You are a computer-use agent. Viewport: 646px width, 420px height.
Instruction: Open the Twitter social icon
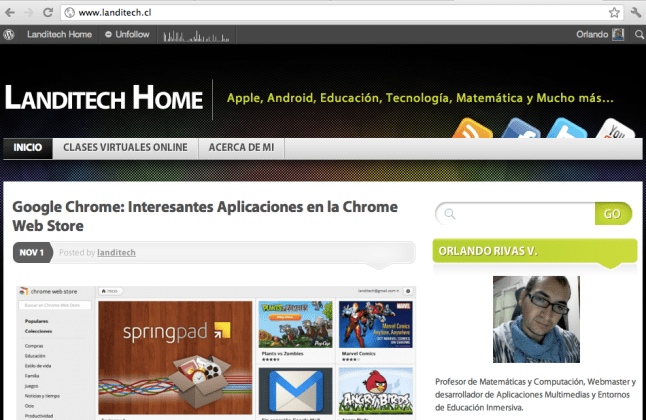pyautogui.click(x=567, y=132)
